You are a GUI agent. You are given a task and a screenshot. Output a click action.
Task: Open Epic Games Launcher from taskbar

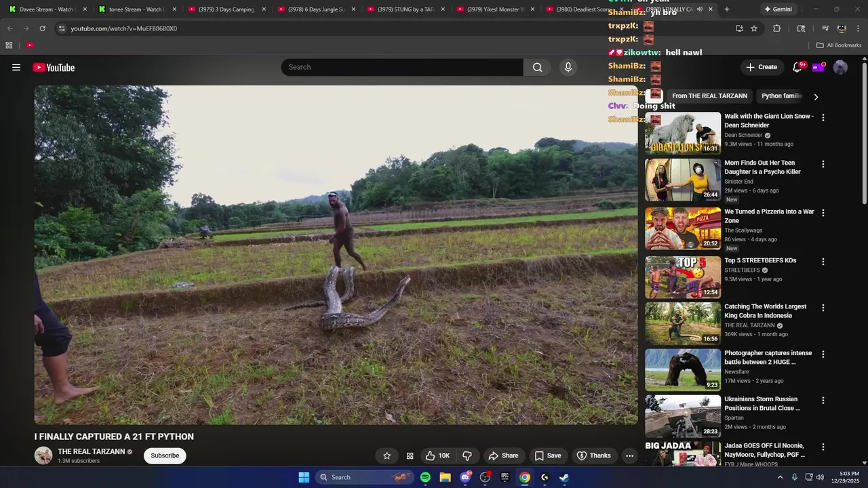pos(505,477)
